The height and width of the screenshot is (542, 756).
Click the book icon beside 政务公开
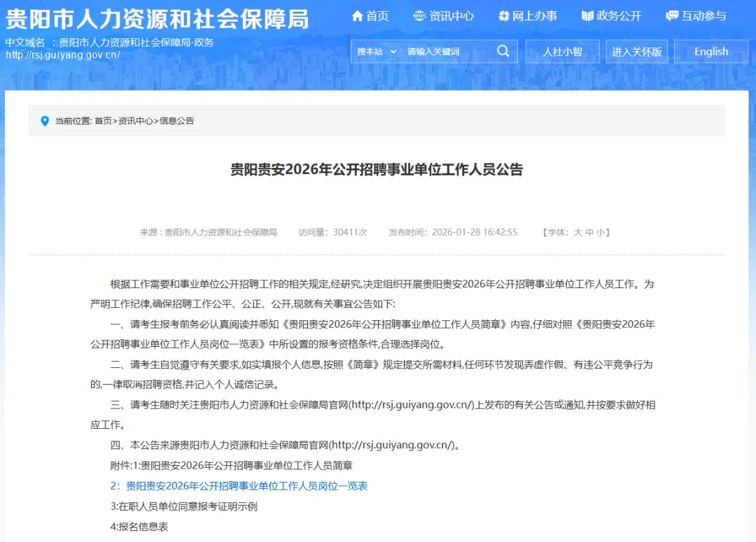(587, 16)
